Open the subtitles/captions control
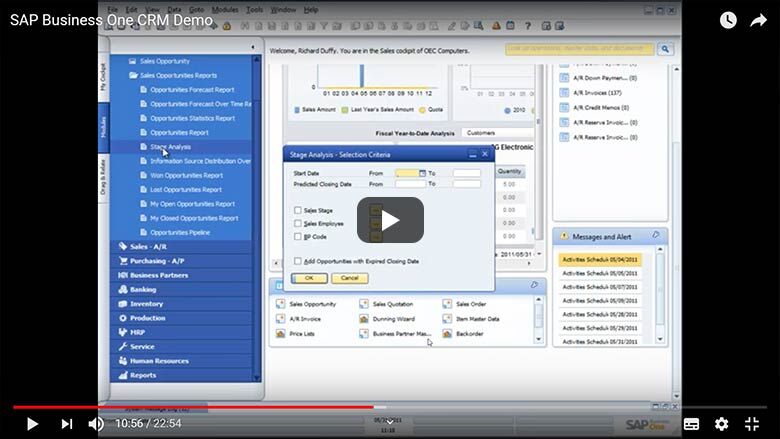 point(691,424)
